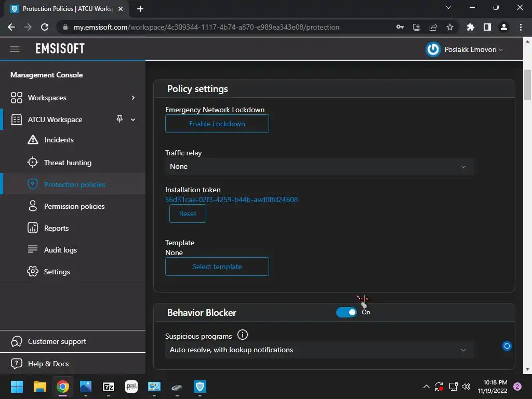Image resolution: width=532 pixels, height=399 pixels.
Task: Go to Threat hunting
Action: tap(73, 163)
